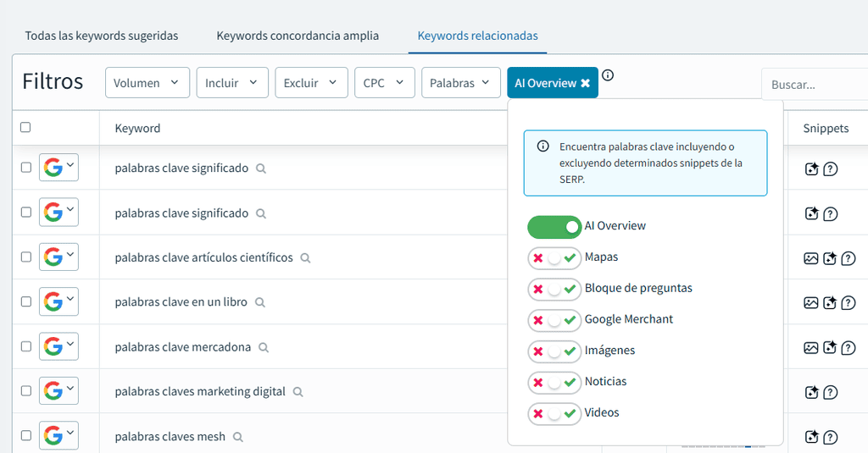Click AI Overview snippet icon in en un libro row
The image size is (868, 453).
pyautogui.click(x=829, y=303)
